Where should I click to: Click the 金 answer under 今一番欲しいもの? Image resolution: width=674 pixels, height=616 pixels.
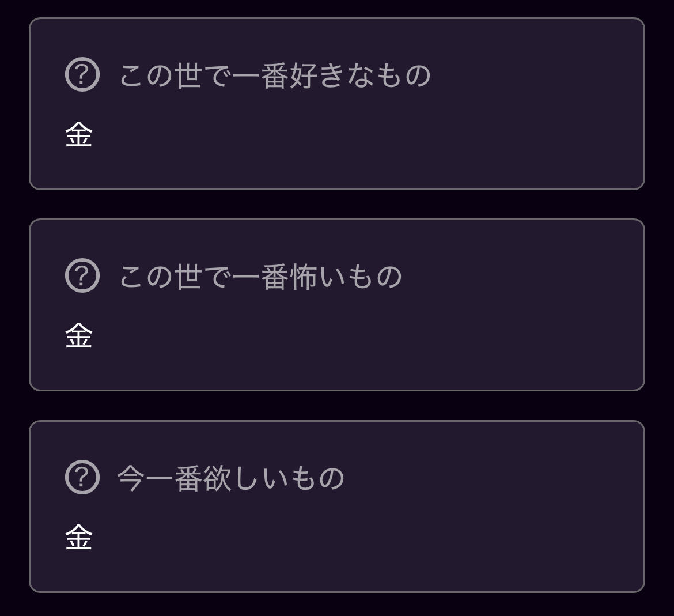(79, 538)
